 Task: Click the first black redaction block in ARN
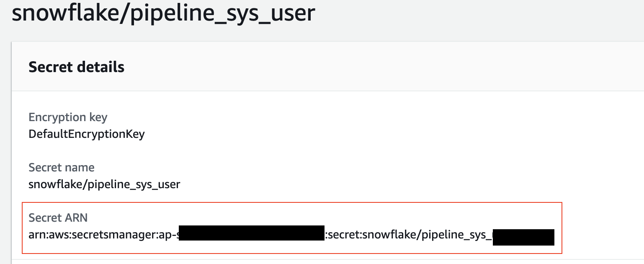[x=252, y=235]
